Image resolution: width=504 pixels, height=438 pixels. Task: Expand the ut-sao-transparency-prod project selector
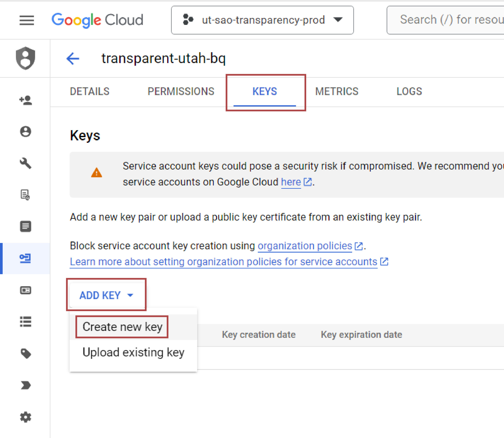(x=262, y=20)
